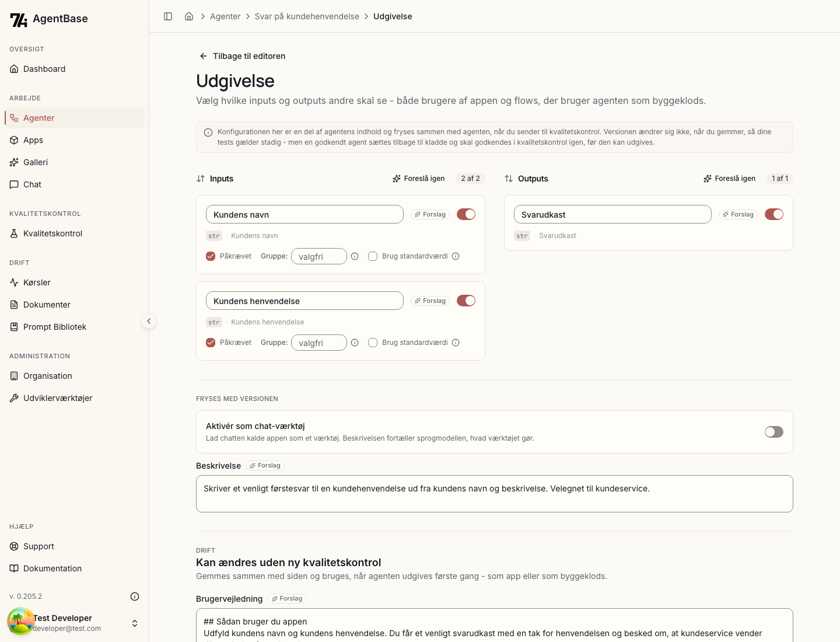Click Forslag button next to Kundens henvendelse
The width and height of the screenshot is (840, 642).
pos(430,301)
